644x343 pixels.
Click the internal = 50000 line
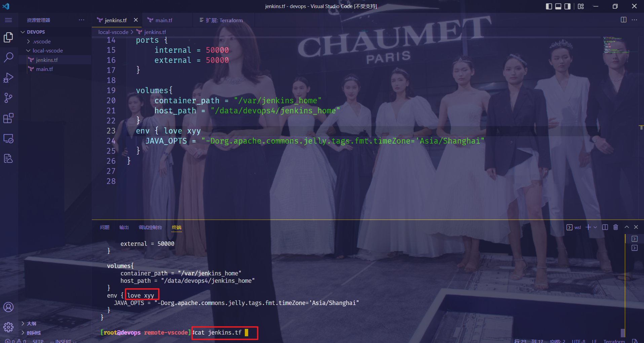coord(192,50)
